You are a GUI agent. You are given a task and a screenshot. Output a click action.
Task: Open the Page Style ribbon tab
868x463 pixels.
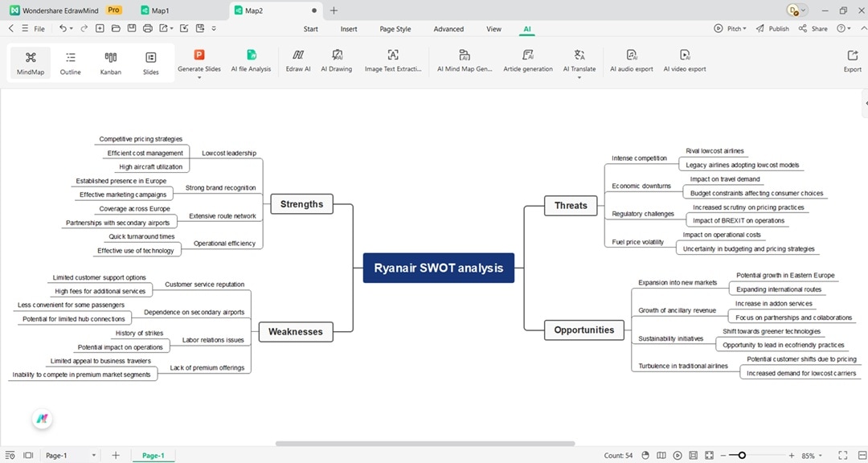click(x=395, y=29)
